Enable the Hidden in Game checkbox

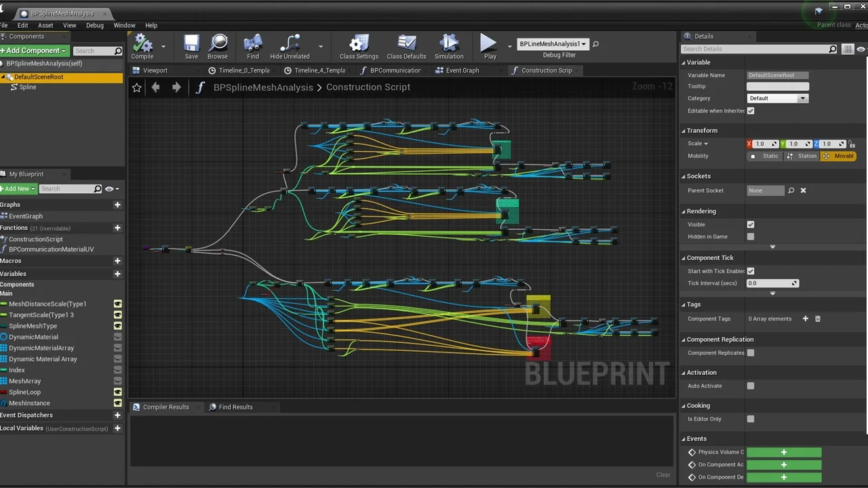(750, 236)
